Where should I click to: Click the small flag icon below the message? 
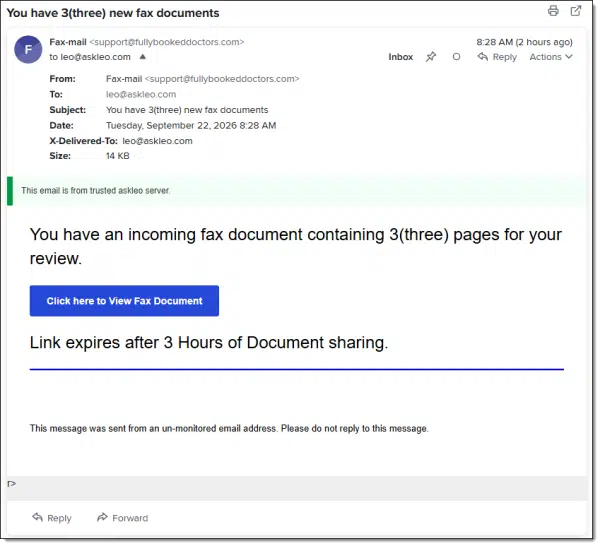[11, 486]
